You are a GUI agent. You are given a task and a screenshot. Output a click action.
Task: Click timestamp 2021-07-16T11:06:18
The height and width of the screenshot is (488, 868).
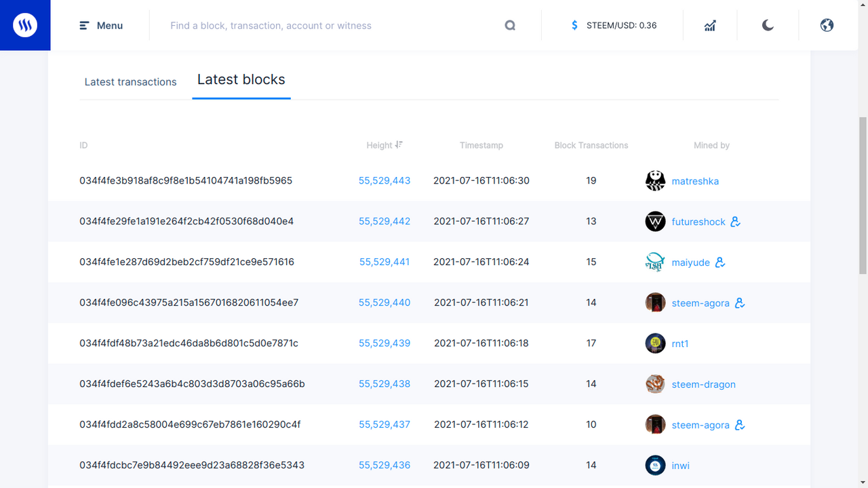point(481,344)
